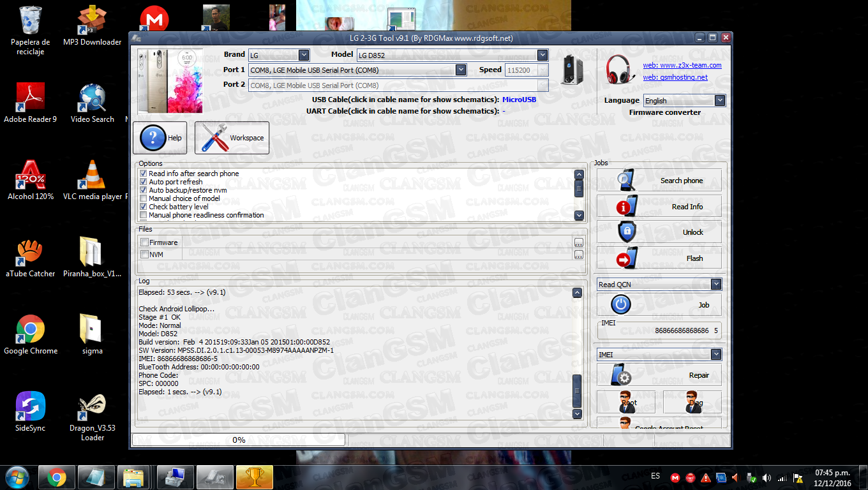
Task: Click the 0% progress bar
Action: (x=238, y=440)
